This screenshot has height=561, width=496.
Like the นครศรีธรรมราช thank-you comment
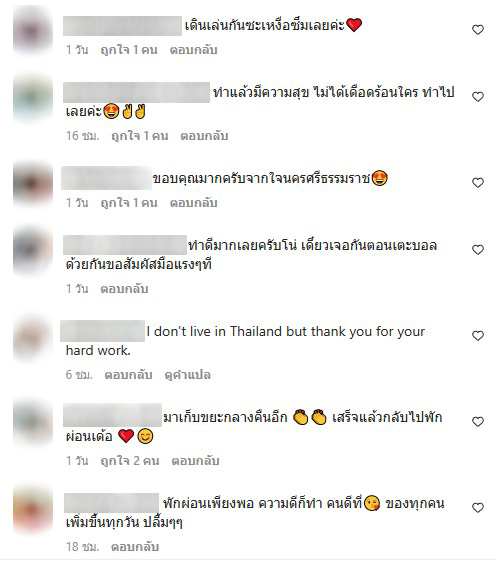478,183
